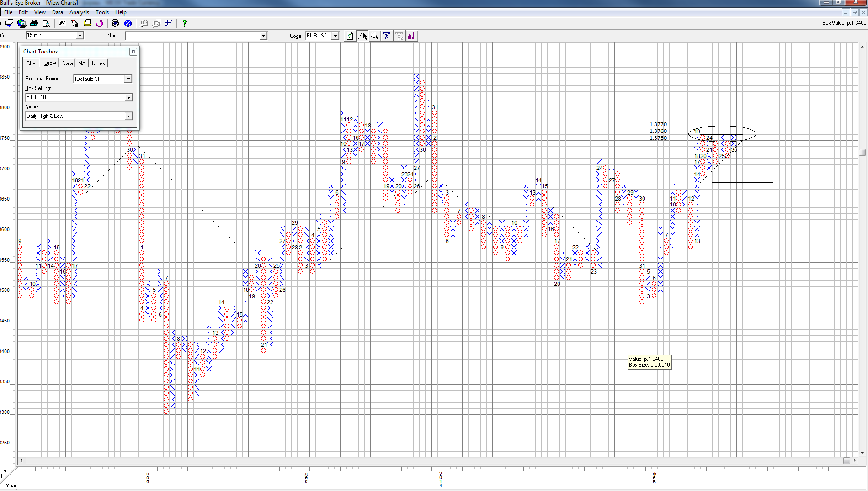Click the printer icon in toolbar
The height and width of the screenshot is (491, 868).
tap(34, 23)
